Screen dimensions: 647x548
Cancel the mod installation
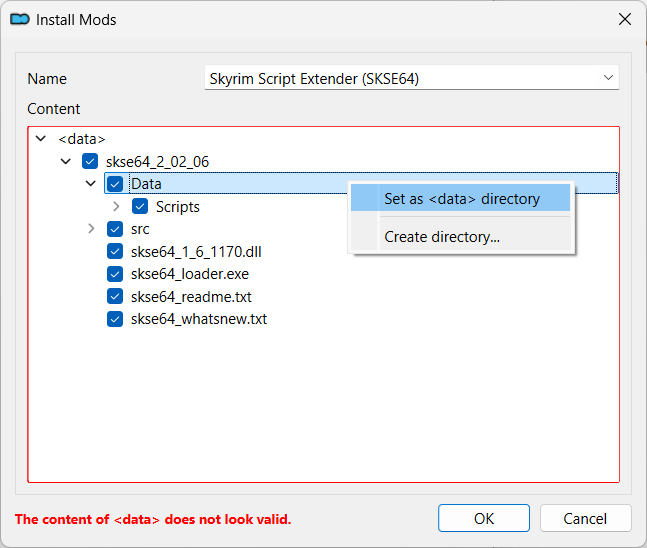tap(585, 518)
